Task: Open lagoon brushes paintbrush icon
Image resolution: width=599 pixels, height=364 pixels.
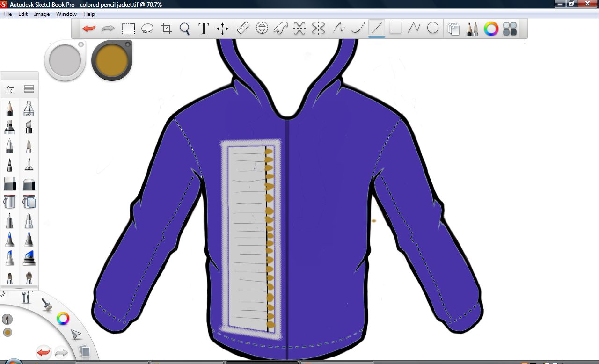Action: coord(47,305)
